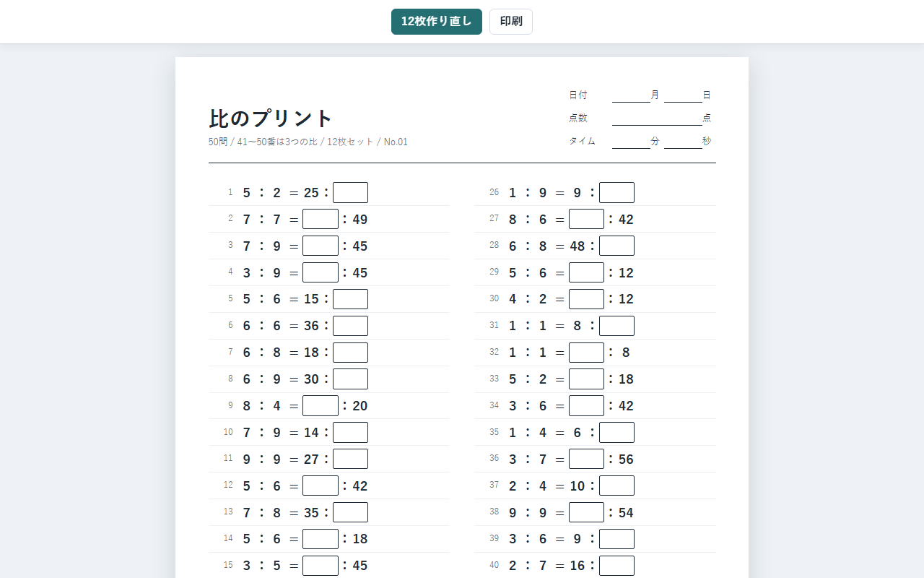Click the subtitle text containing No.01
924x578 pixels.
(x=308, y=142)
